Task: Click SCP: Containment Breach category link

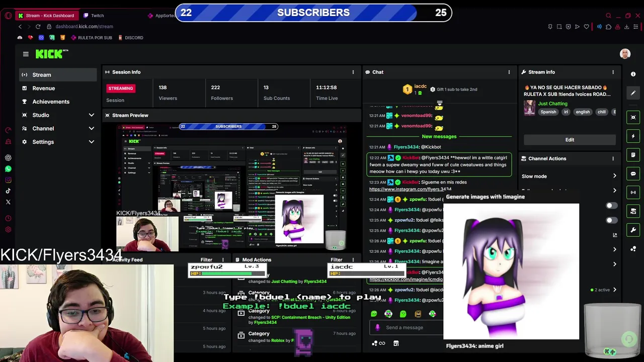Action: click(310, 317)
